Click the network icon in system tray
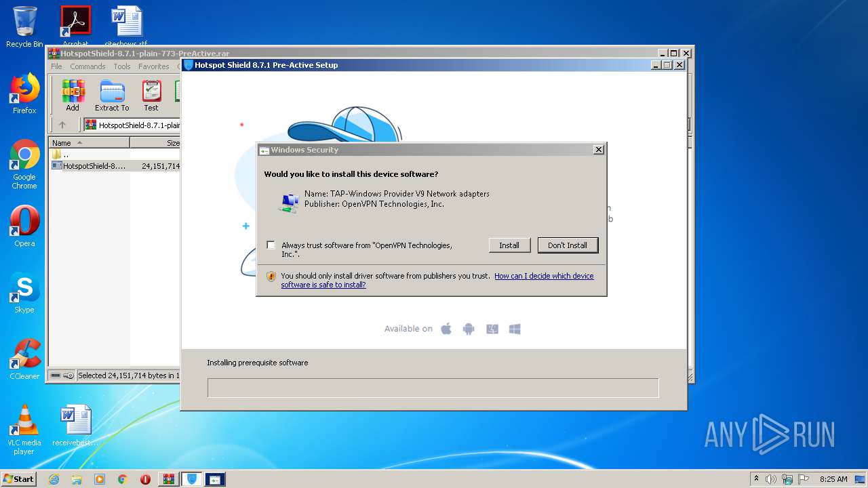The image size is (868, 488). 787,479
